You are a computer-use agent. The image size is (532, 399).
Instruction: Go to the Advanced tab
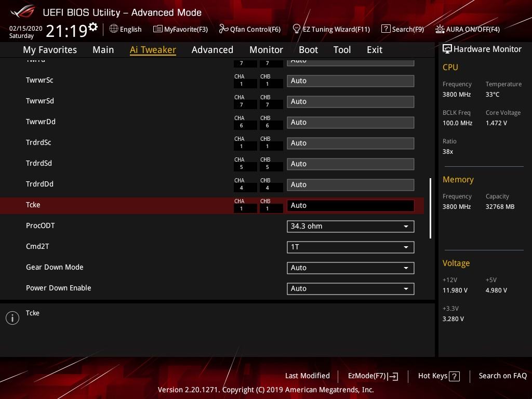212,50
